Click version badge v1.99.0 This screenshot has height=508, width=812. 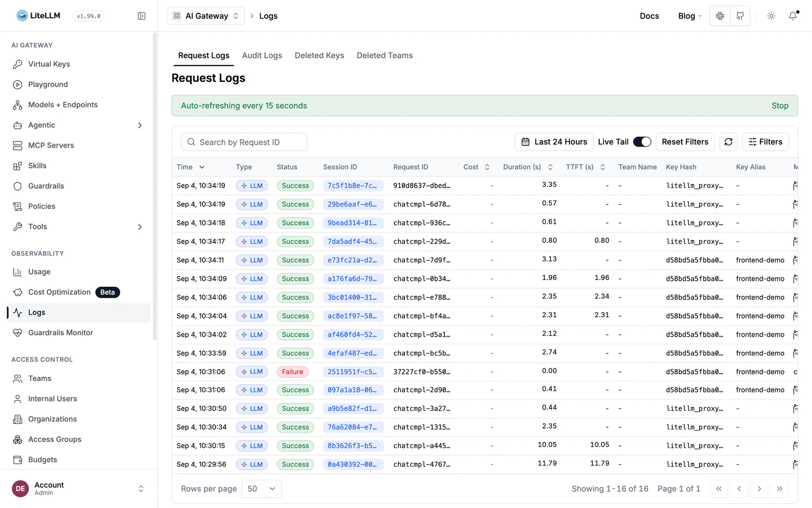[89, 16]
